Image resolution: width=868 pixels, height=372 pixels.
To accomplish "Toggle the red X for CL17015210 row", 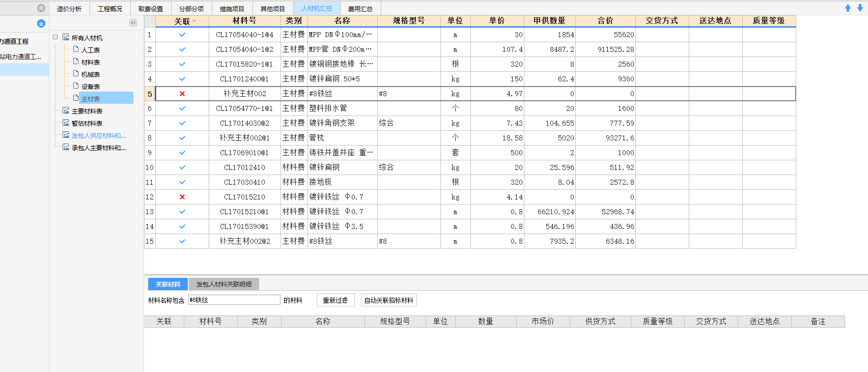I will coord(182,197).
